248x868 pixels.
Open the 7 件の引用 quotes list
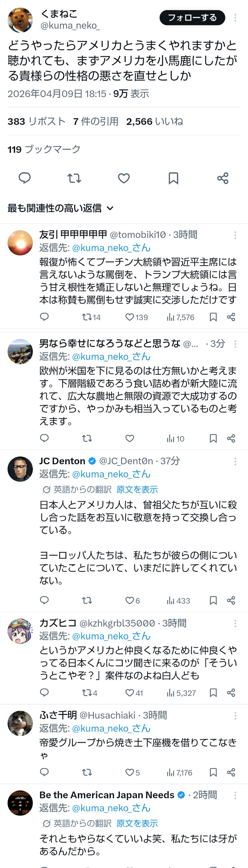(x=96, y=121)
